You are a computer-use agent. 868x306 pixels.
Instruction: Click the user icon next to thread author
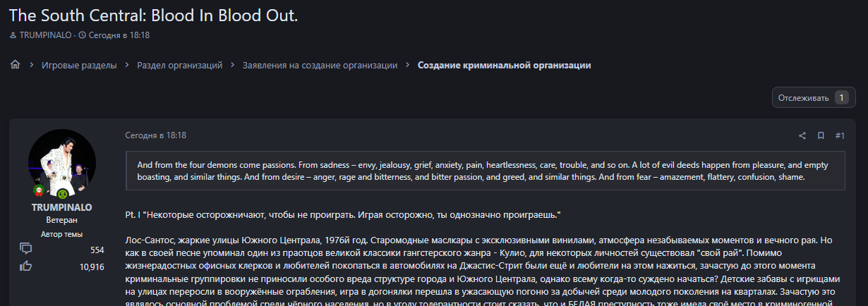click(x=12, y=35)
